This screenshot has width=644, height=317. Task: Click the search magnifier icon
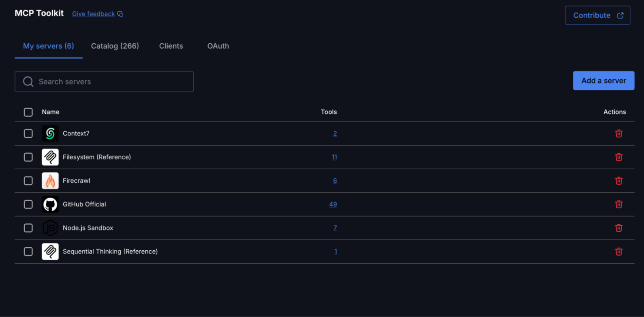click(x=28, y=81)
